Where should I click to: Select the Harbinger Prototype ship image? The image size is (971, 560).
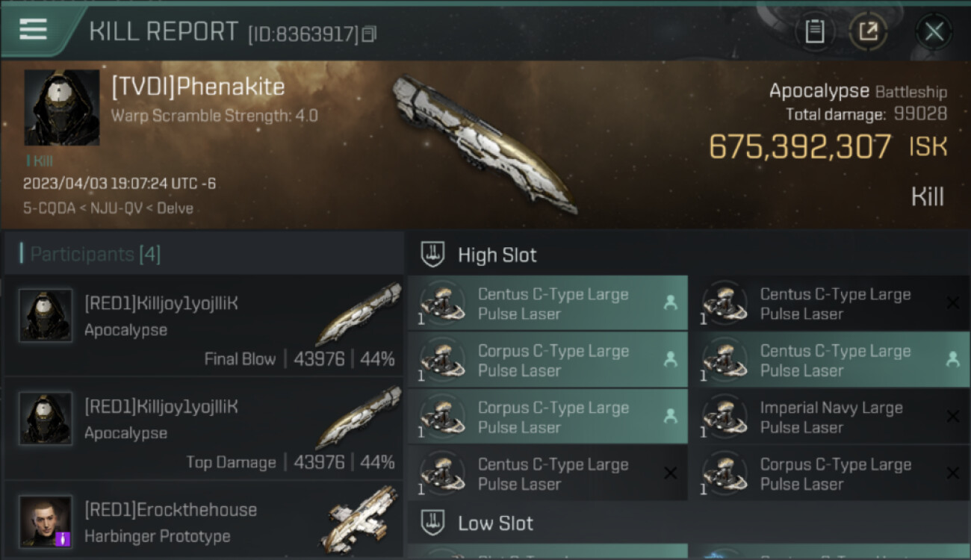coord(362,519)
